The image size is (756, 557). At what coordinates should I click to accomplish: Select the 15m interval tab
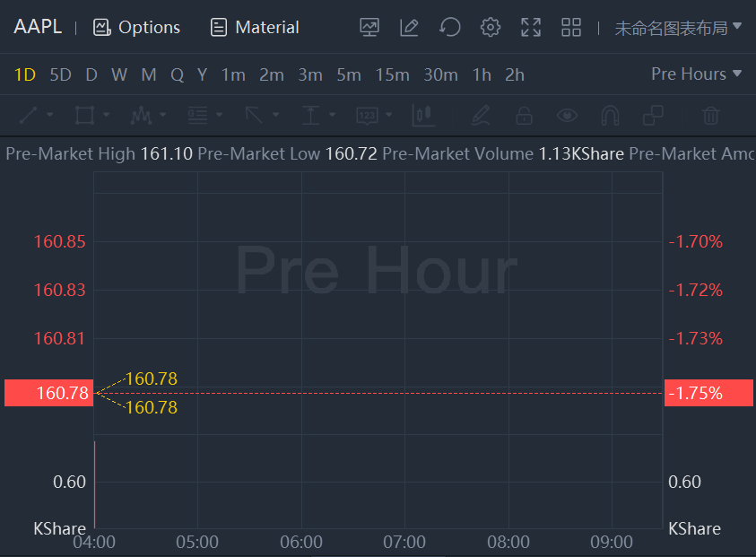point(392,74)
